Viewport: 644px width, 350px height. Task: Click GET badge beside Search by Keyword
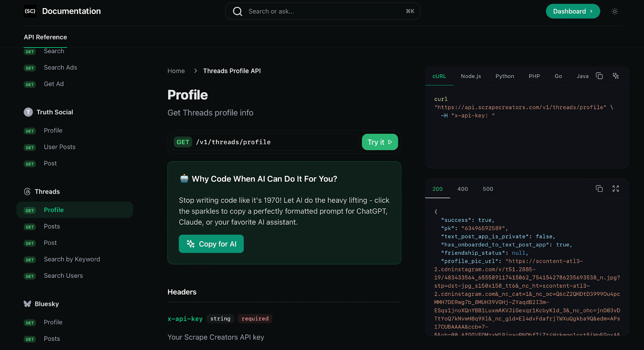(30, 260)
